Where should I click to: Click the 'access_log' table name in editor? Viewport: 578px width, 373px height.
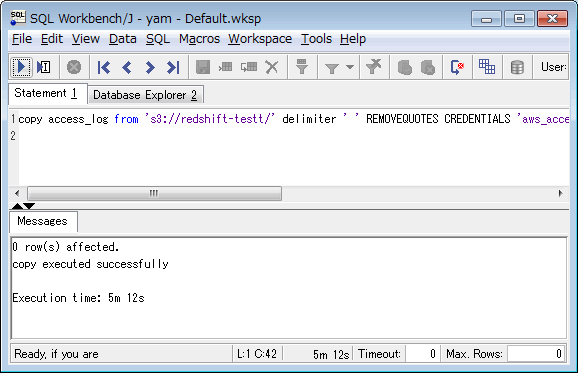point(78,119)
